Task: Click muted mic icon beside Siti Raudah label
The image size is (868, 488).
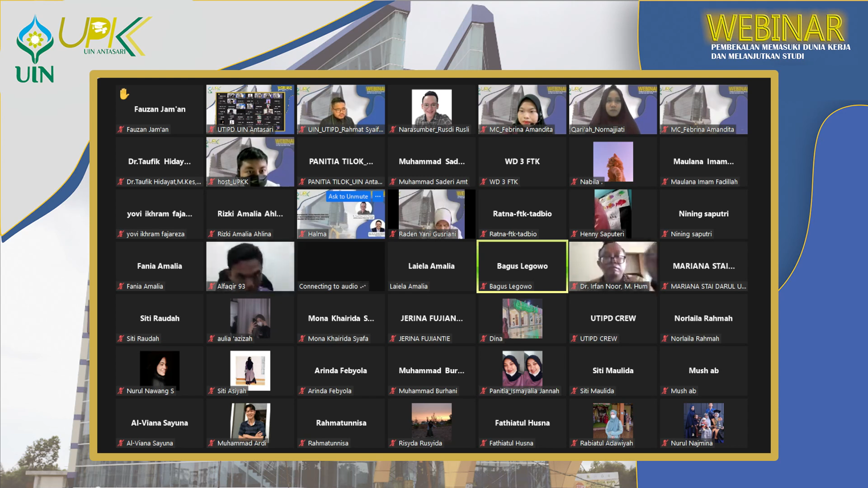Action: (121, 338)
